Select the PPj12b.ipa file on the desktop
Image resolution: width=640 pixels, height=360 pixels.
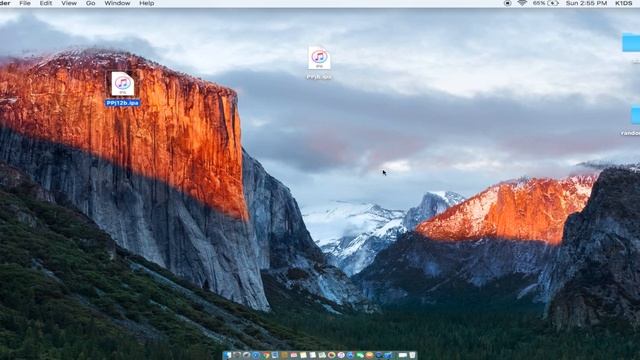click(122, 89)
